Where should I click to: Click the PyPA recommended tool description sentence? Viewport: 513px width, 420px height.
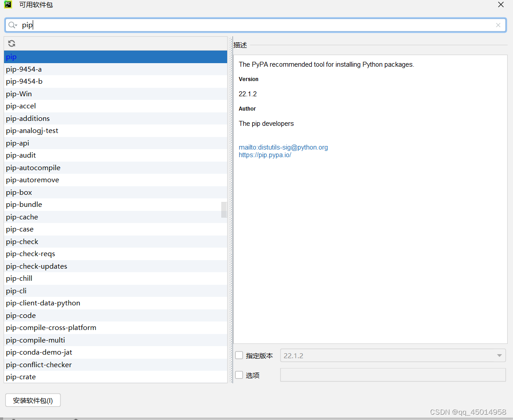click(x=326, y=64)
